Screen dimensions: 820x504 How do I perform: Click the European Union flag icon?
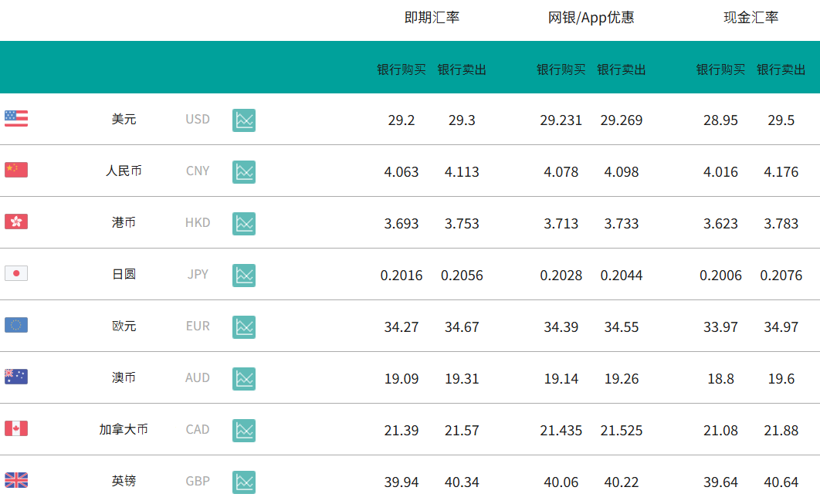coord(16,325)
